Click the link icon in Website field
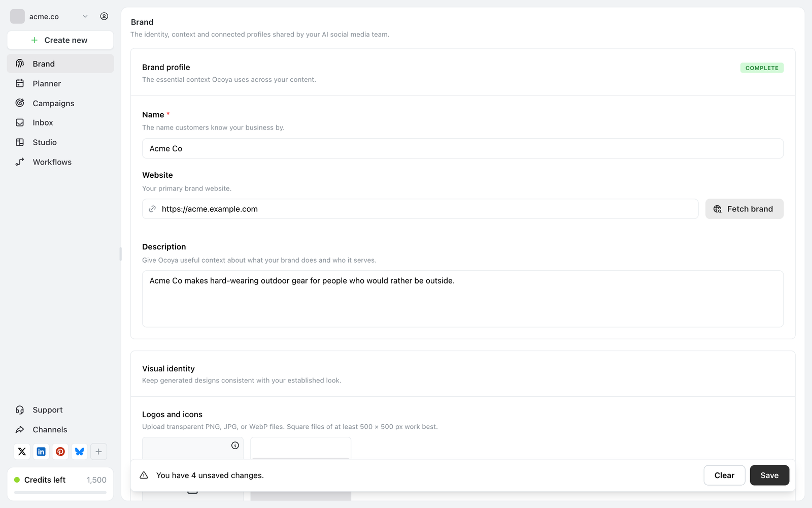Screen dimensions: 812x508 point(152,209)
